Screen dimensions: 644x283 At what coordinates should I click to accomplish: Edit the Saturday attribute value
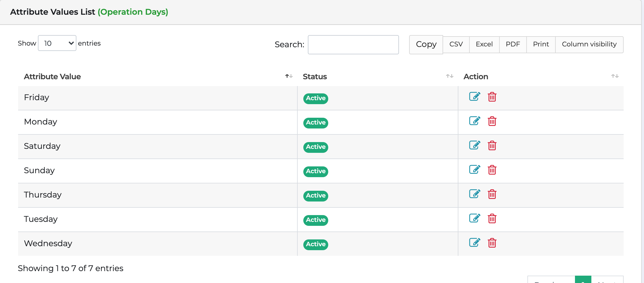pyautogui.click(x=474, y=145)
